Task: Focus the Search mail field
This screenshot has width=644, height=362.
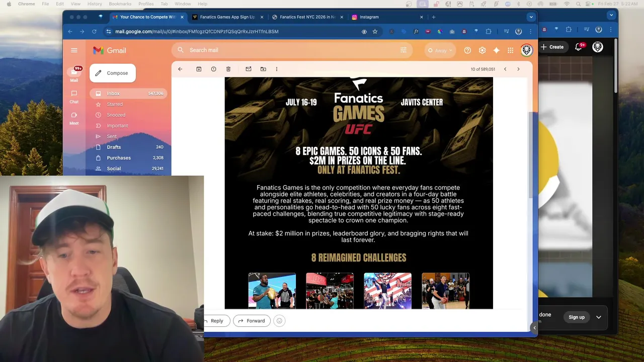Action: (292, 50)
